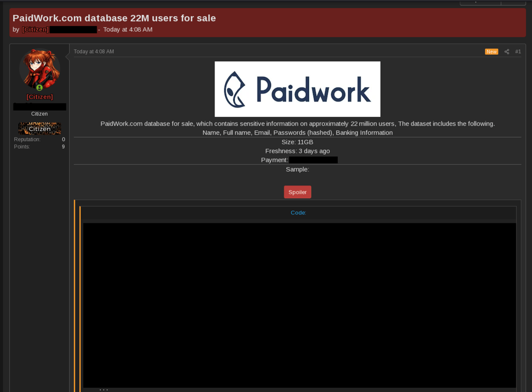532x392 pixels.
Task: Click the share icon on post #1
Action: pos(507,51)
